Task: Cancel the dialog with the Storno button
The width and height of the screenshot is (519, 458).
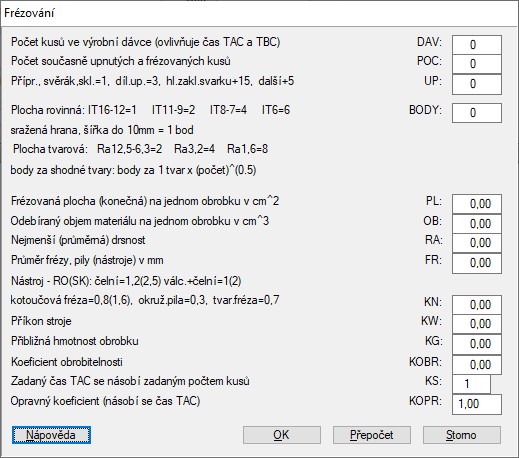Action: coord(462,435)
